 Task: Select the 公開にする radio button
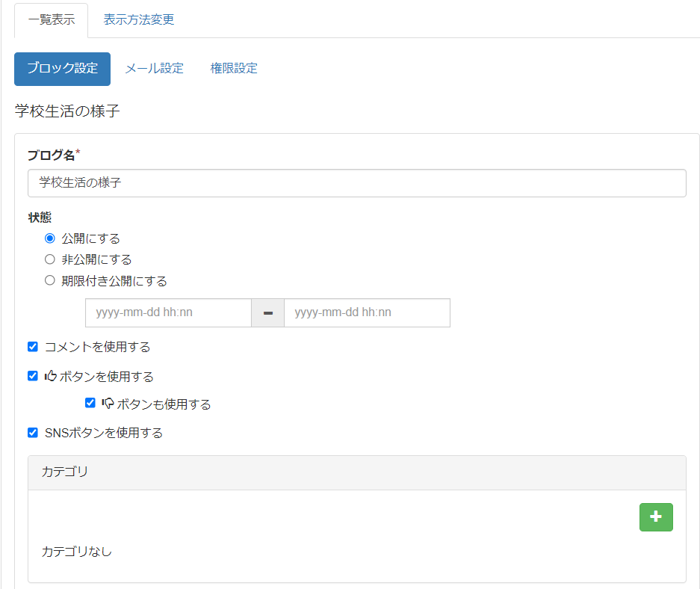50,238
